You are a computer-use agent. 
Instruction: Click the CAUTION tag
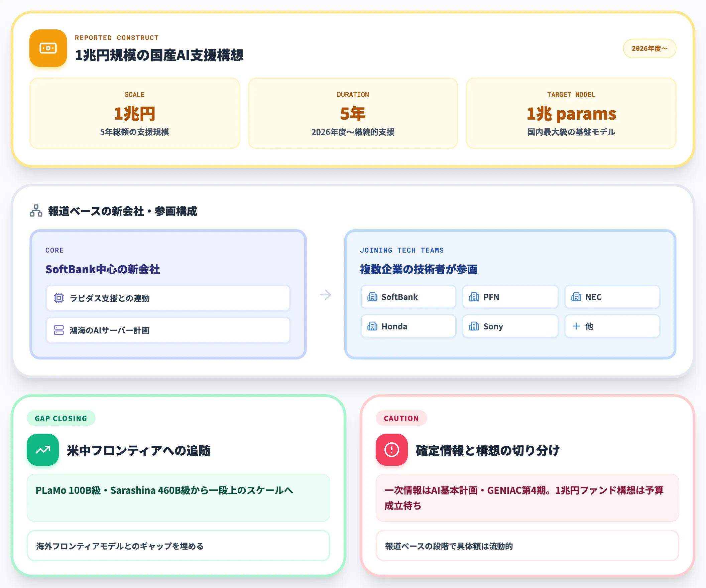pyautogui.click(x=401, y=418)
